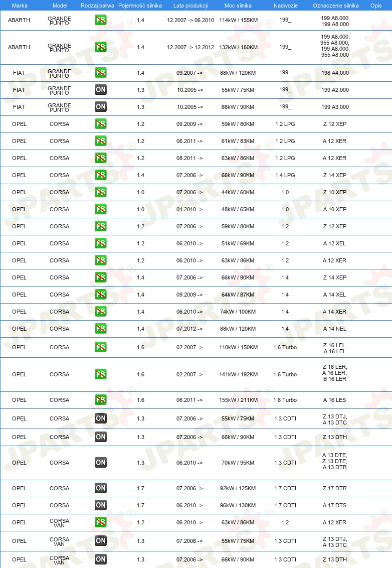The image size is (392, 568).
Task: Click GRANDE PUNTO model in Fiat 120KM row
Action: click(59, 73)
